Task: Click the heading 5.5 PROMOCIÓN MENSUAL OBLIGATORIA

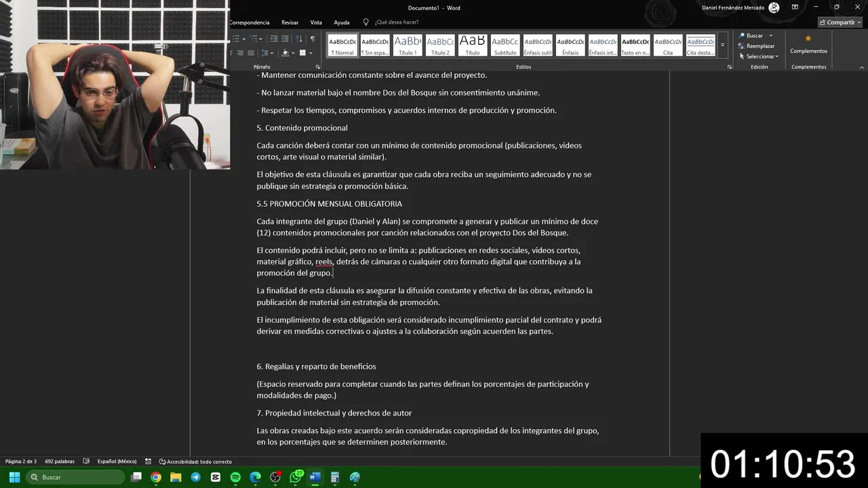Action: (x=329, y=203)
